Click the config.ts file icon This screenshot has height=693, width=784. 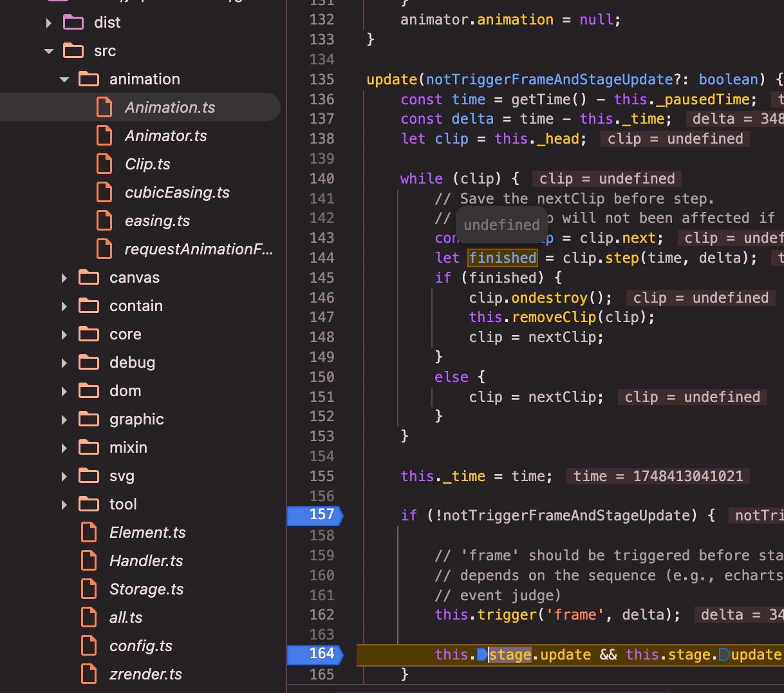coord(89,645)
